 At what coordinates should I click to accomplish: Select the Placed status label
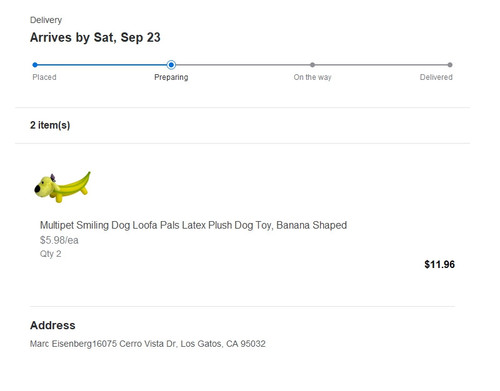point(44,77)
